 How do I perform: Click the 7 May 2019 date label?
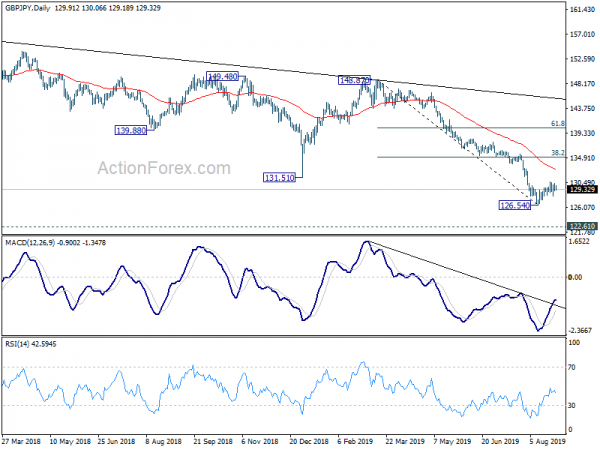pyautogui.click(x=452, y=441)
